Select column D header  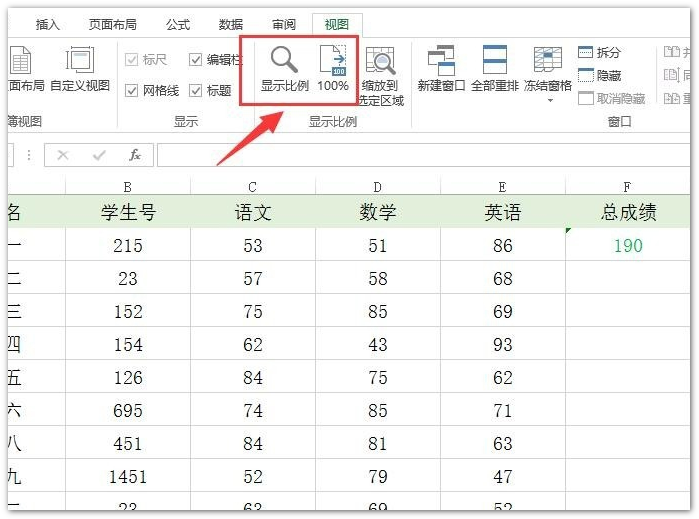point(378,186)
